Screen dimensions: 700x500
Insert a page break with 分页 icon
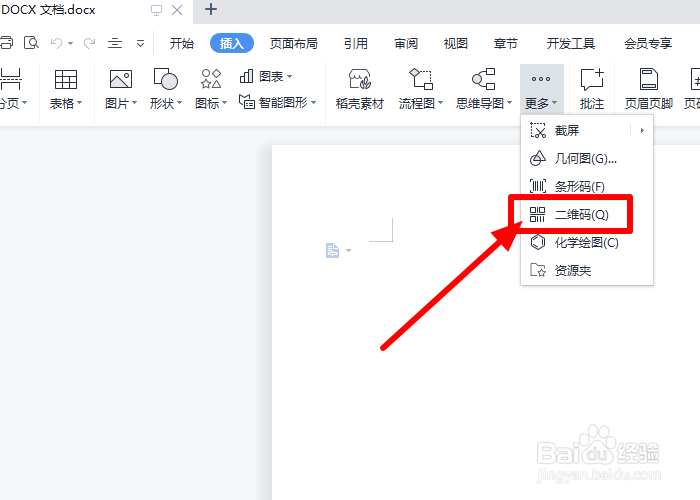coord(11,79)
